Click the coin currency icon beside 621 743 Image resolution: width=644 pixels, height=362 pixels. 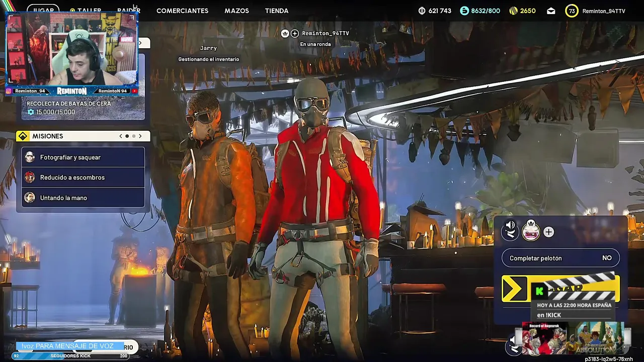pyautogui.click(x=422, y=11)
